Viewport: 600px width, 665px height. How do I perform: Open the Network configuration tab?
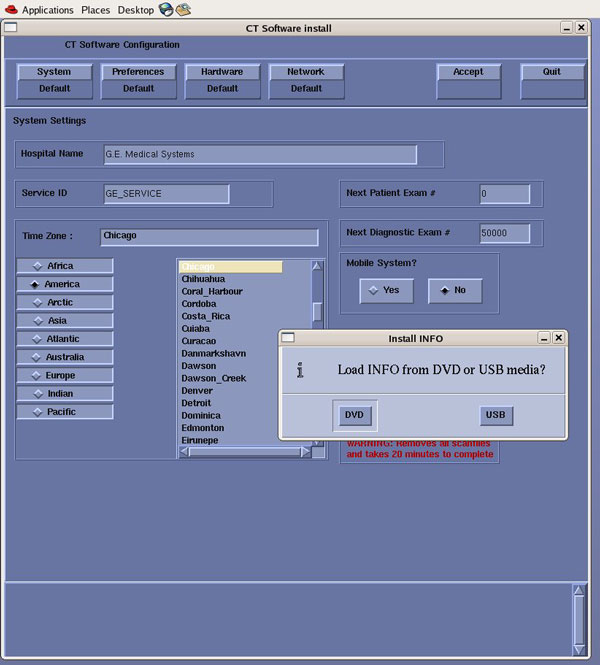click(306, 72)
